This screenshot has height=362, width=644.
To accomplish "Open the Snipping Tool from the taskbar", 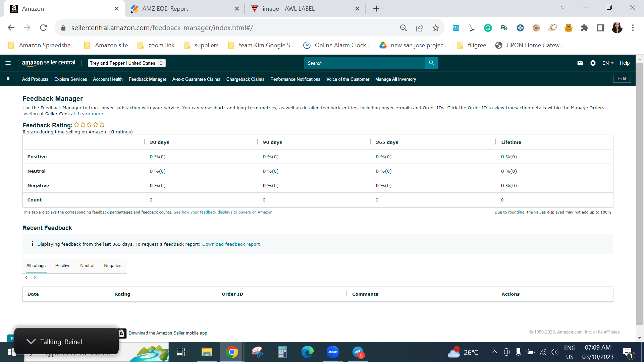I will click(257, 352).
